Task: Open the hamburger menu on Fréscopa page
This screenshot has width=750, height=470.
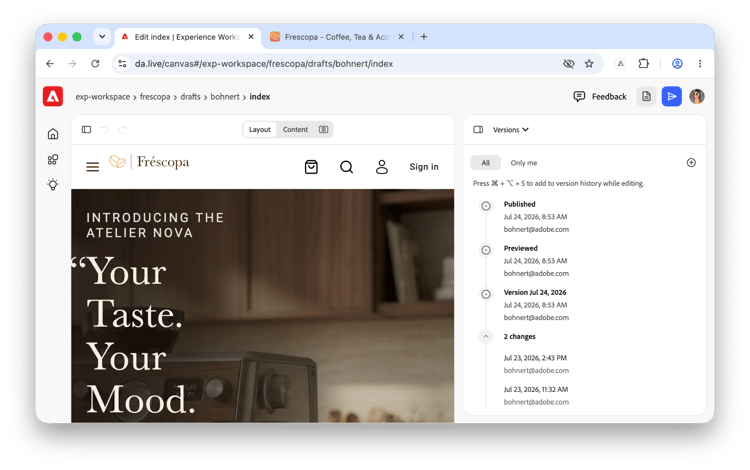Action: pos(93,167)
